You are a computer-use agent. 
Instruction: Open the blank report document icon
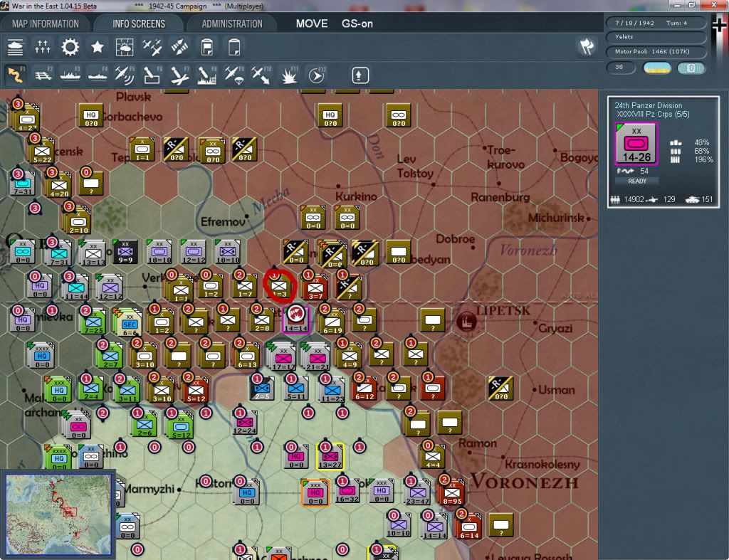point(234,48)
